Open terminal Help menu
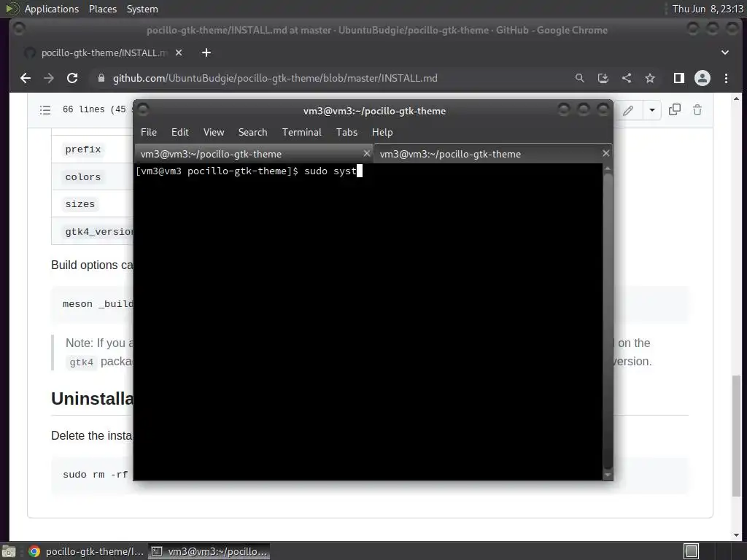Screen dimensions: 747x560 382,132
